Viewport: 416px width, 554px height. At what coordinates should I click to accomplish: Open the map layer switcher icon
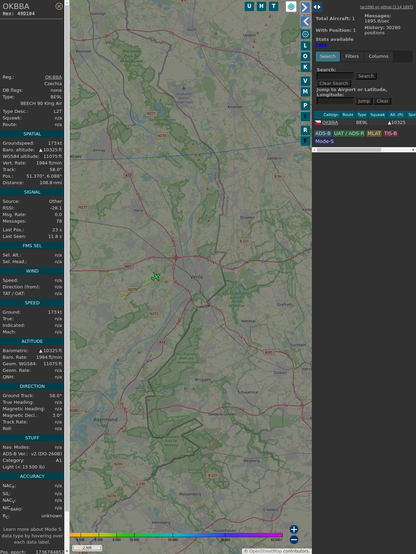[x=291, y=6]
